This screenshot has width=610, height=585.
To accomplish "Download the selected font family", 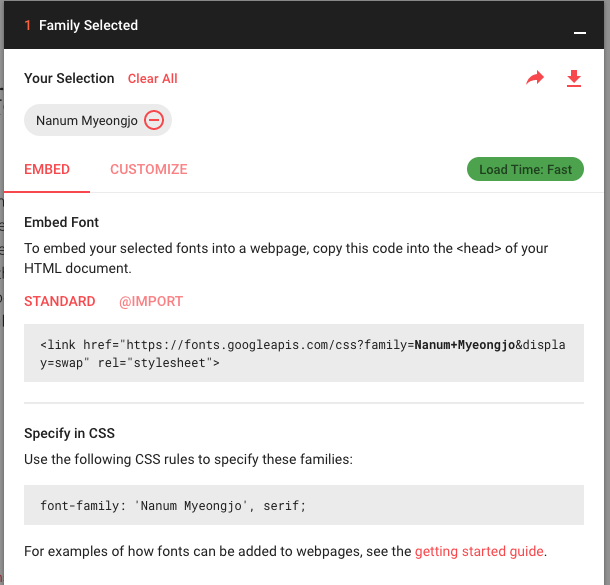I will pyautogui.click(x=574, y=78).
